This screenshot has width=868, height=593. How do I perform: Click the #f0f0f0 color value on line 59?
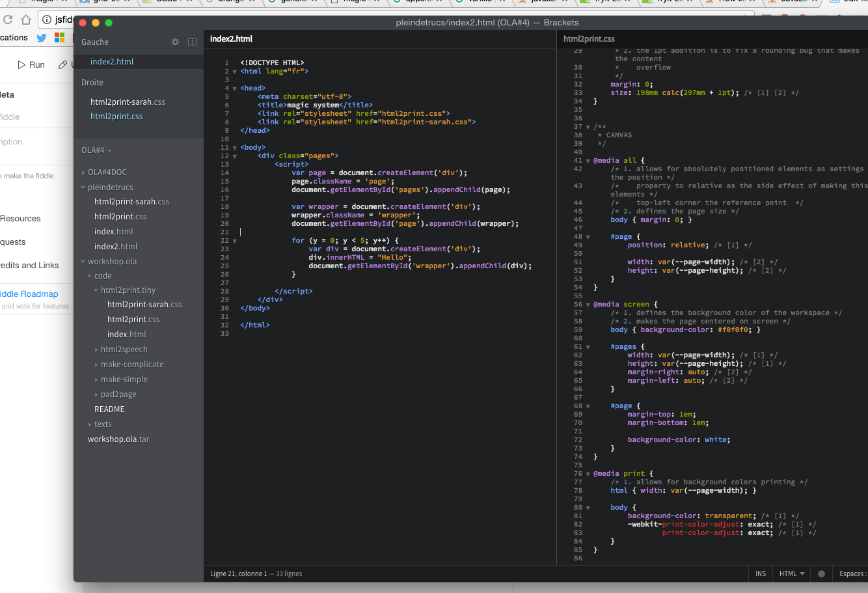(x=734, y=330)
